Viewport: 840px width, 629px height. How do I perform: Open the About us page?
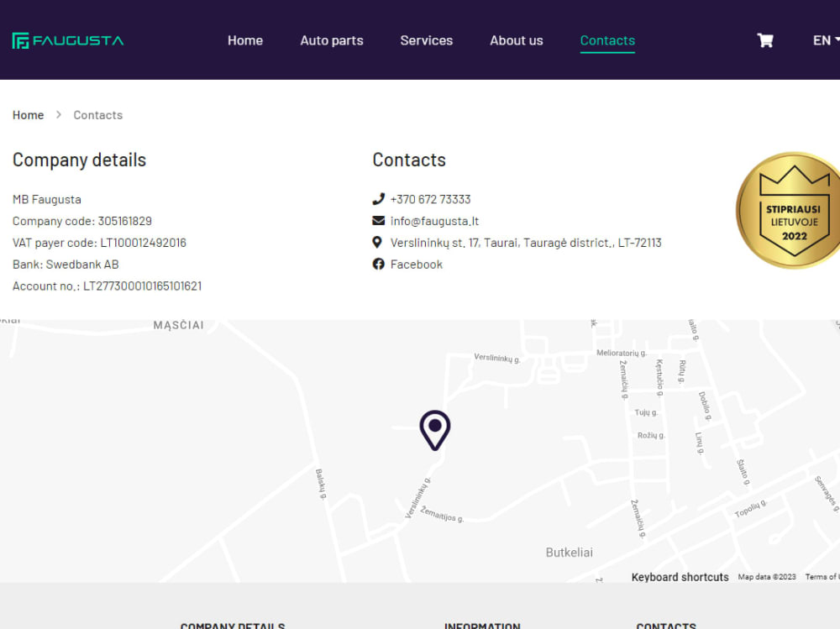[x=517, y=40]
